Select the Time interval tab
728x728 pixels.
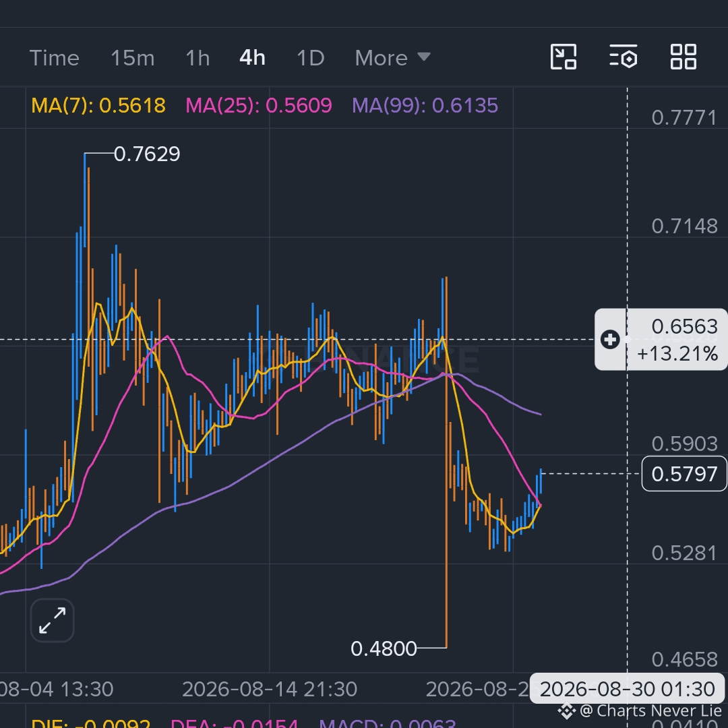click(x=55, y=58)
